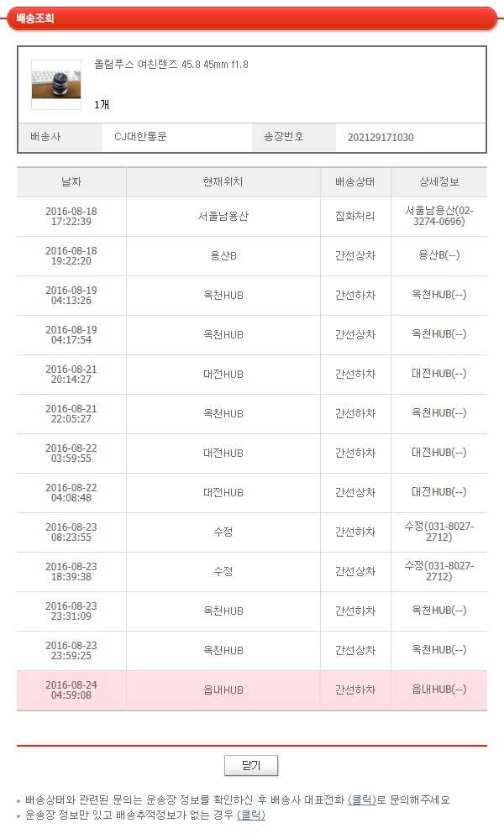This screenshot has width=504, height=839.
Task: Click the 2016-08-24 04:59:08 date cell
Action: (x=71, y=690)
